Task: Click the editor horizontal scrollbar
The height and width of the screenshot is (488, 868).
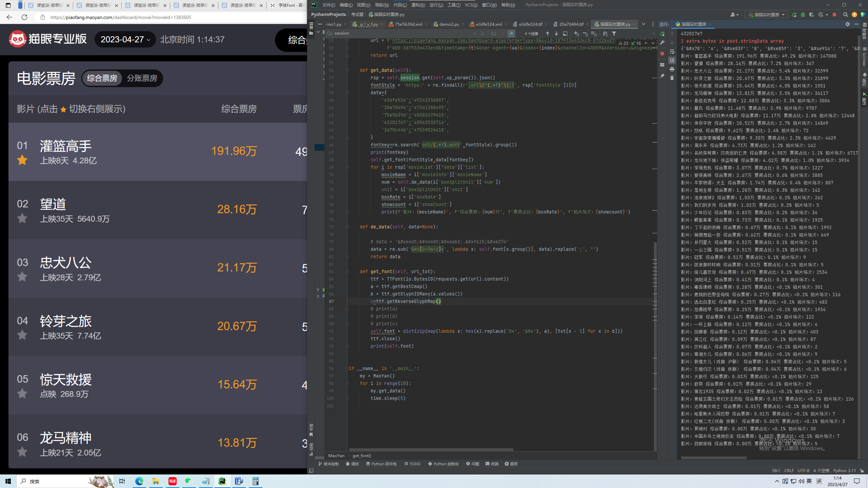Action: (x=431, y=450)
